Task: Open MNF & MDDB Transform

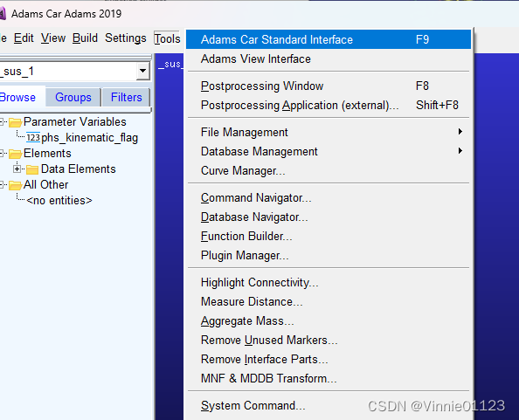Action: 329,378
